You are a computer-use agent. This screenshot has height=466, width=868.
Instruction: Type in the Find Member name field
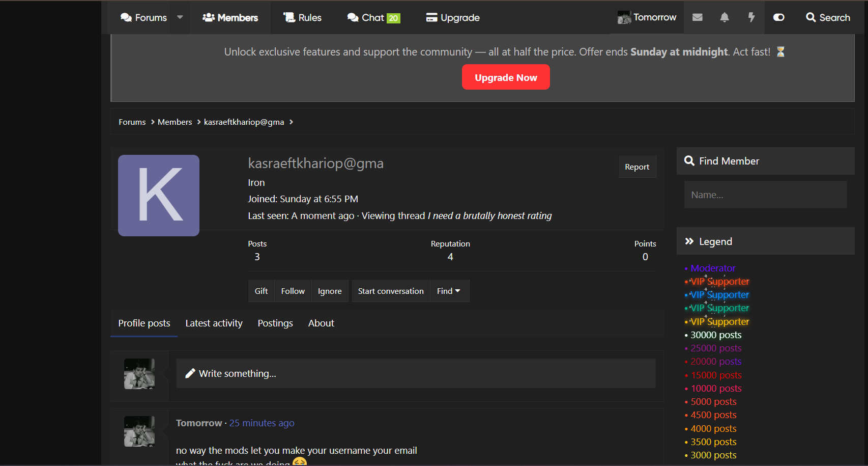[765, 195]
